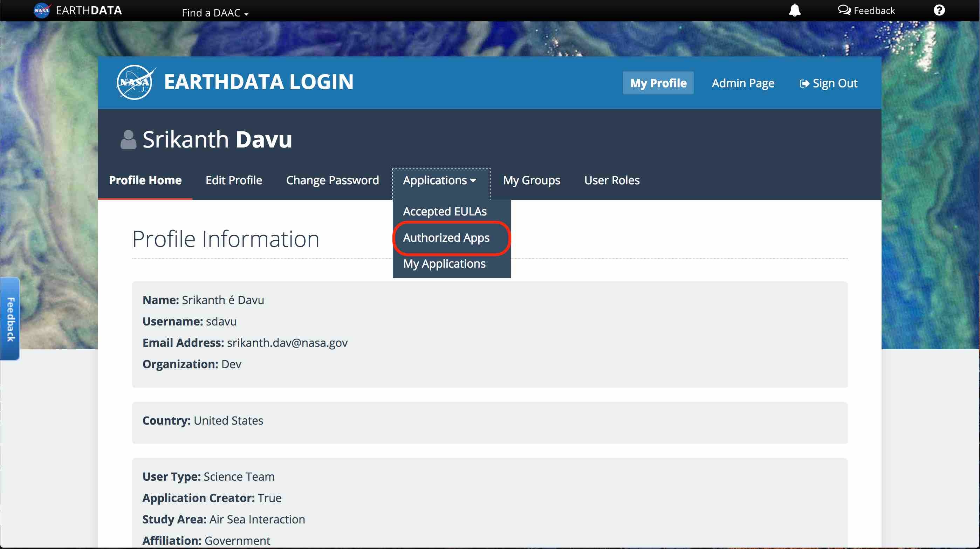Click the Organization value Dev
This screenshot has height=549, width=980.
coord(231,364)
